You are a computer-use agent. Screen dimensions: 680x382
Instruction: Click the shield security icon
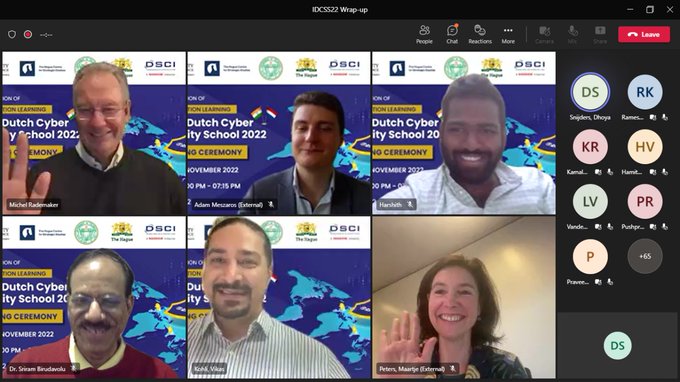click(12, 34)
